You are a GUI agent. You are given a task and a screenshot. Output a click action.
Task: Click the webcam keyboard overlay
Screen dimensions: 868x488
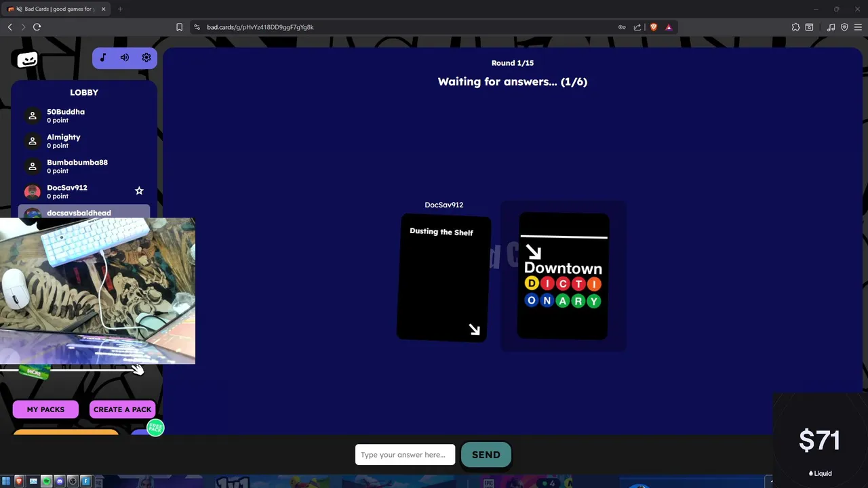tap(98, 291)
